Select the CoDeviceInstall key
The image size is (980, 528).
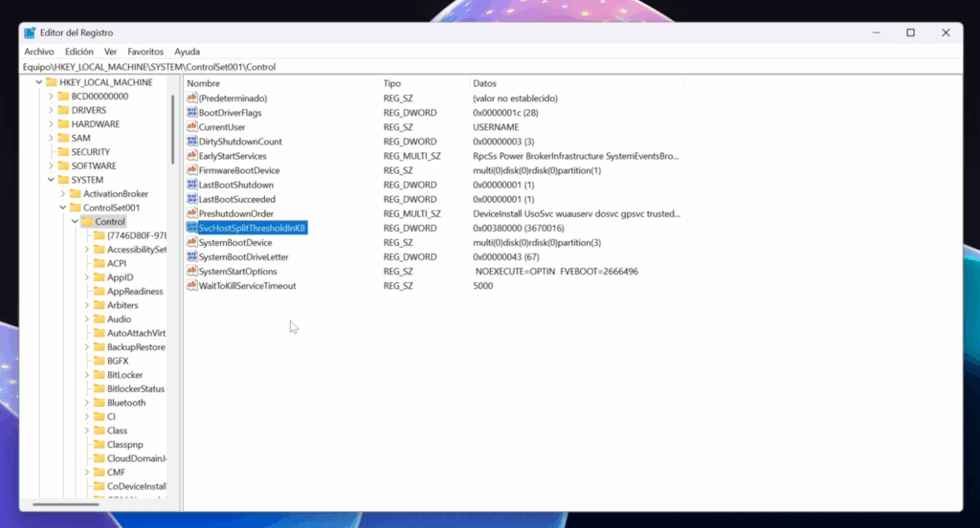coord(136,486)
